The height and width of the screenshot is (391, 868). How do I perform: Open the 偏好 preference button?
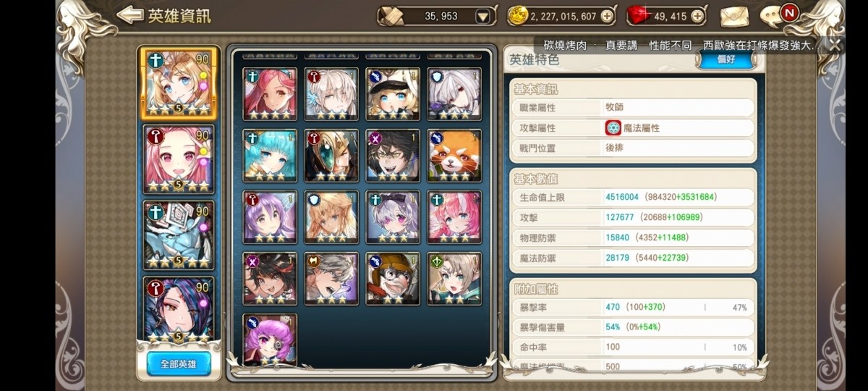[726, 59]
